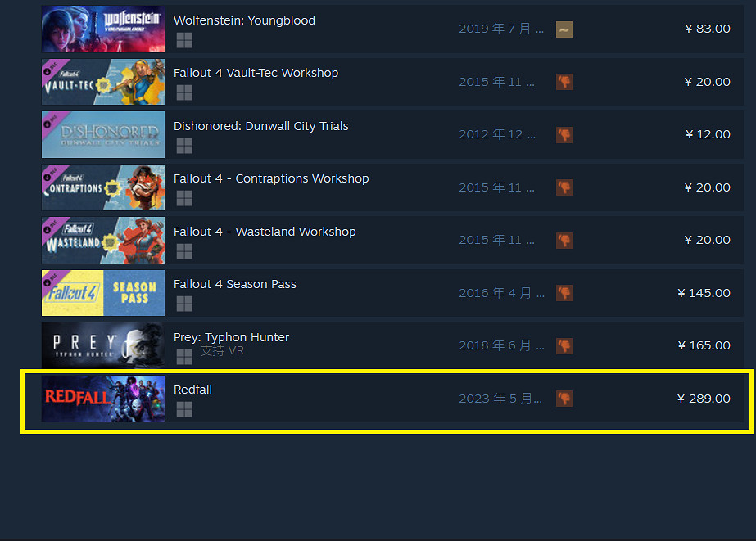Open the Fallout 4 - Wasteland Workshop title
The height and width of the screenshot is (541, 756).
tap(265, 232)
